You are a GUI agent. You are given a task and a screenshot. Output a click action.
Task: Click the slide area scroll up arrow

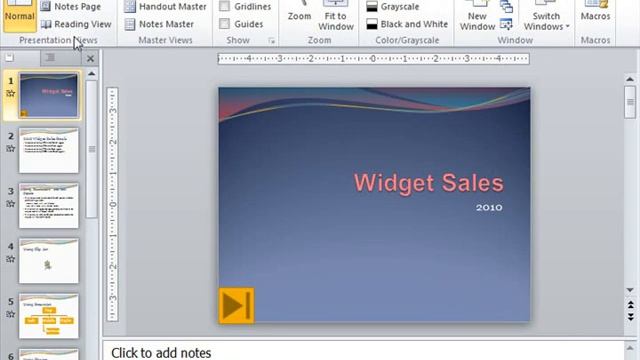(x=630, y=79)
